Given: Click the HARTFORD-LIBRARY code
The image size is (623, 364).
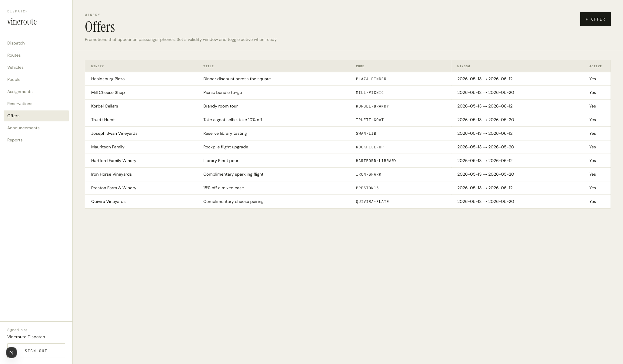Looking at the screenshot, I should point(376,161).
